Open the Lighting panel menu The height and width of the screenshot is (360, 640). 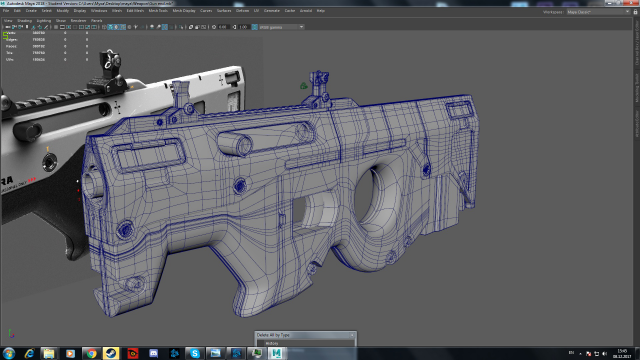point(44,20)
